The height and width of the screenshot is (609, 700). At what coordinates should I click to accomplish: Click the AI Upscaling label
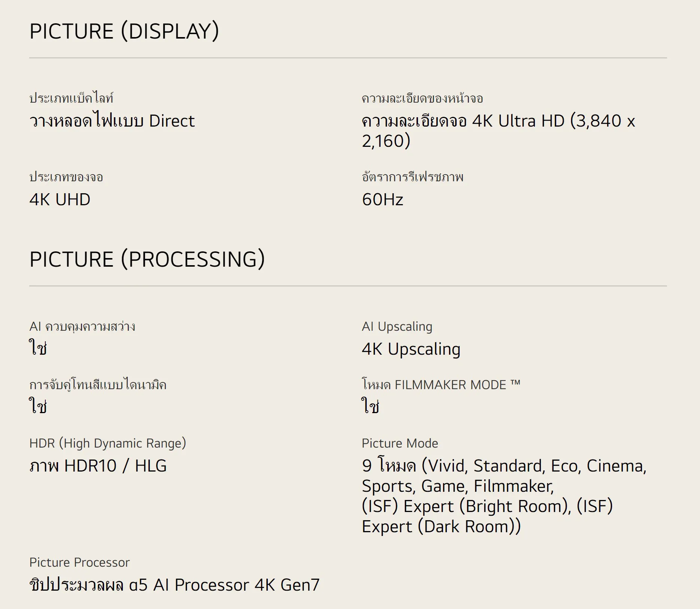(397, 327)
